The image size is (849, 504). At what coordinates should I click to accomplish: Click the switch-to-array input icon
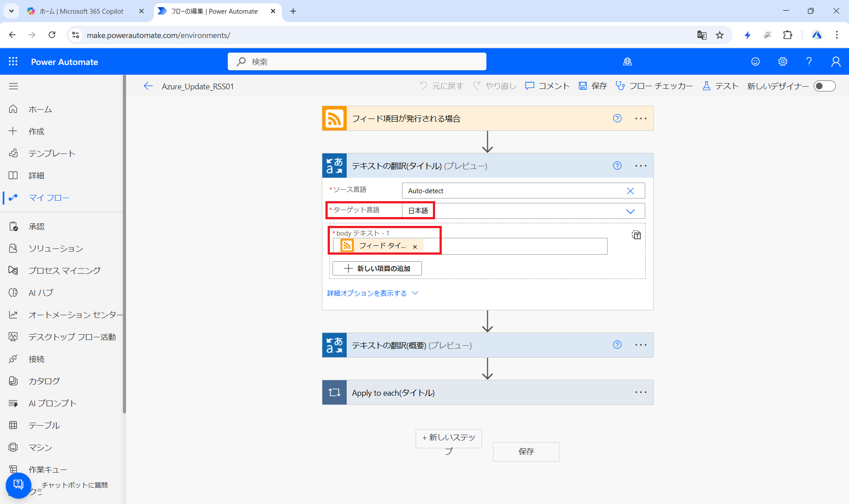[x=636, y=235]
